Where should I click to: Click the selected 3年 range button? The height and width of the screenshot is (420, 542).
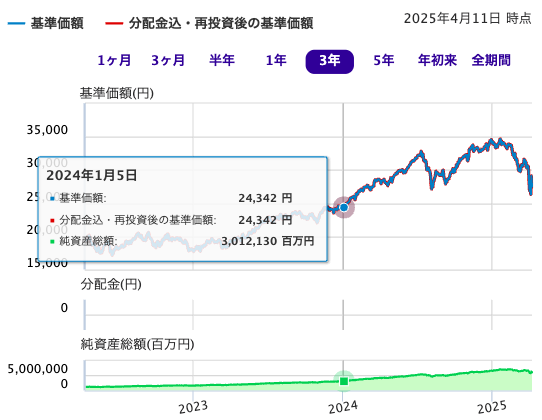tap(330, 62)
